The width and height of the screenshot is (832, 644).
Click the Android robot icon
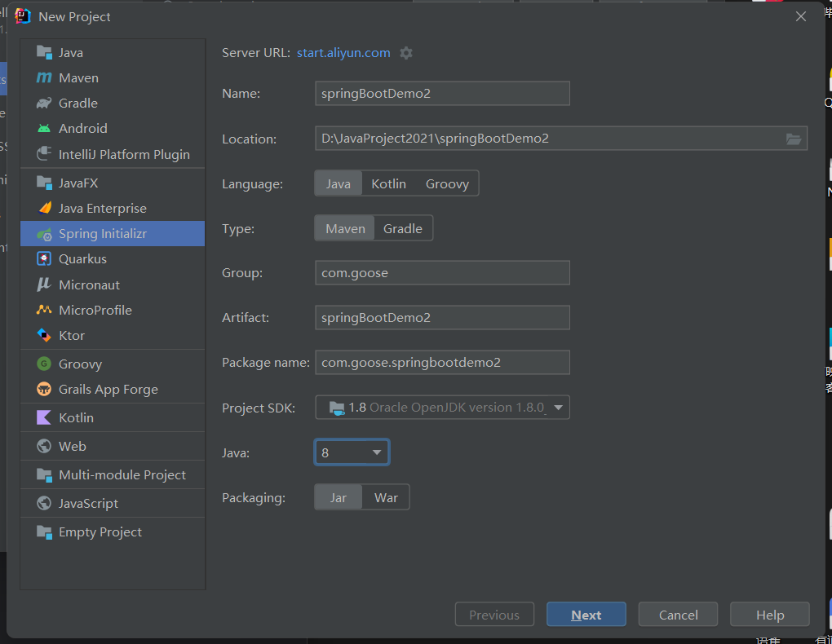coord(44,128)
